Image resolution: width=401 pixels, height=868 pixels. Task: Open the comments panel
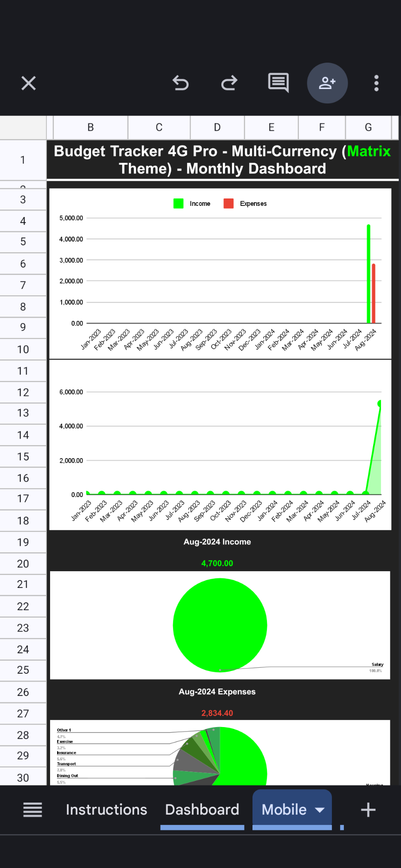click(278, 83)
